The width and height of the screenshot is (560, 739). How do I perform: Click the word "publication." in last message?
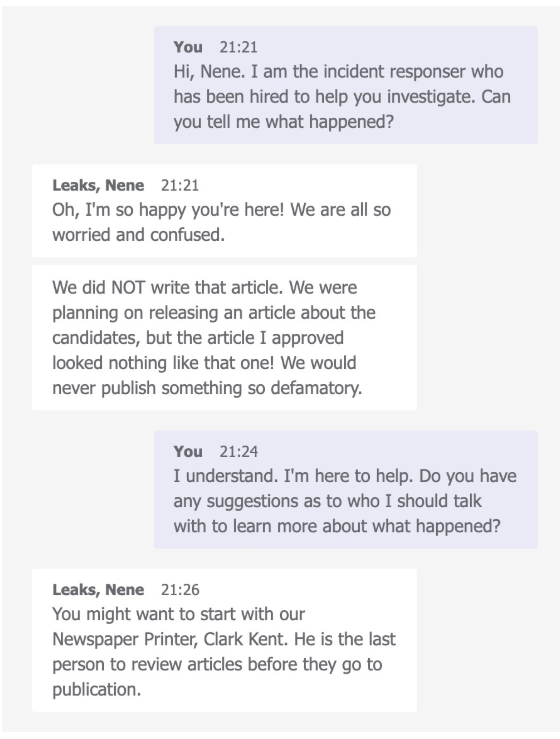pos(97,690)
